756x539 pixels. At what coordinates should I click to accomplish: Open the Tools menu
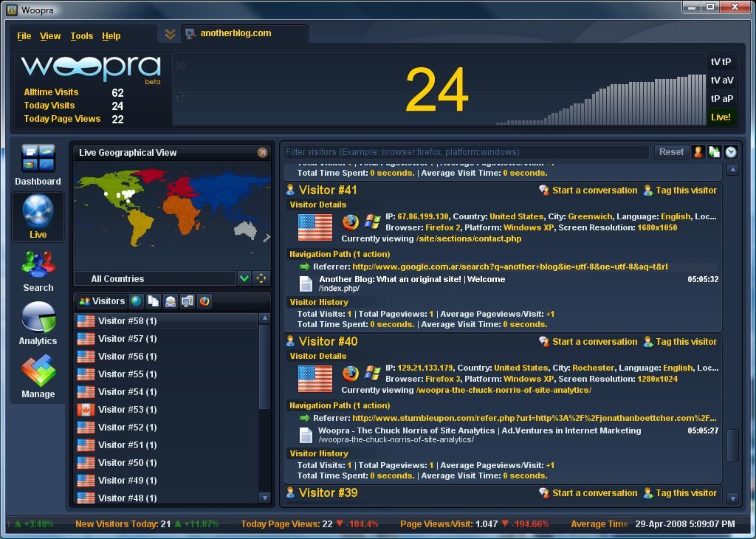(81, 36)
